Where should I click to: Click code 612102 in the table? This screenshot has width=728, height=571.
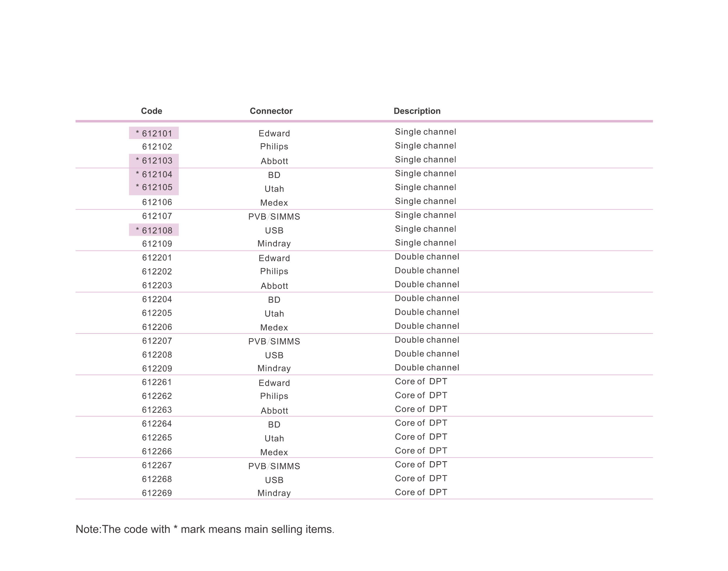[x=157, y=147]
